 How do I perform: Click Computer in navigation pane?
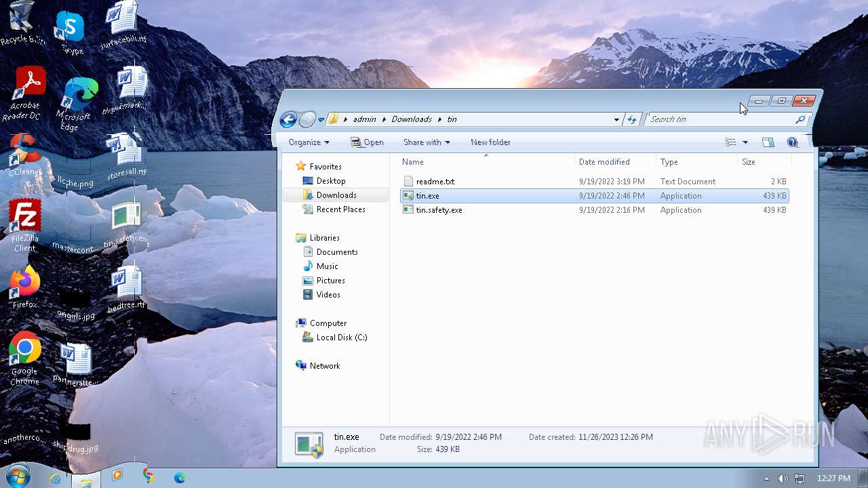tap(328, 323)
